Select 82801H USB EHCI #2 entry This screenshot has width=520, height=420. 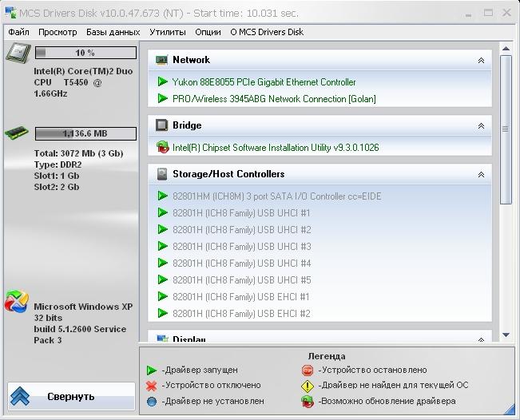coord(241,314)
